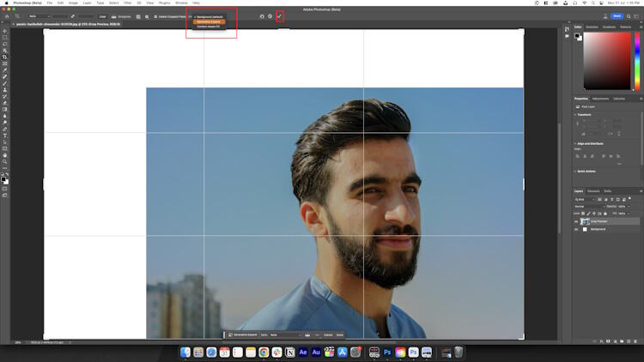Click the blue Share button
644x362 pixels.
point(617,15)
